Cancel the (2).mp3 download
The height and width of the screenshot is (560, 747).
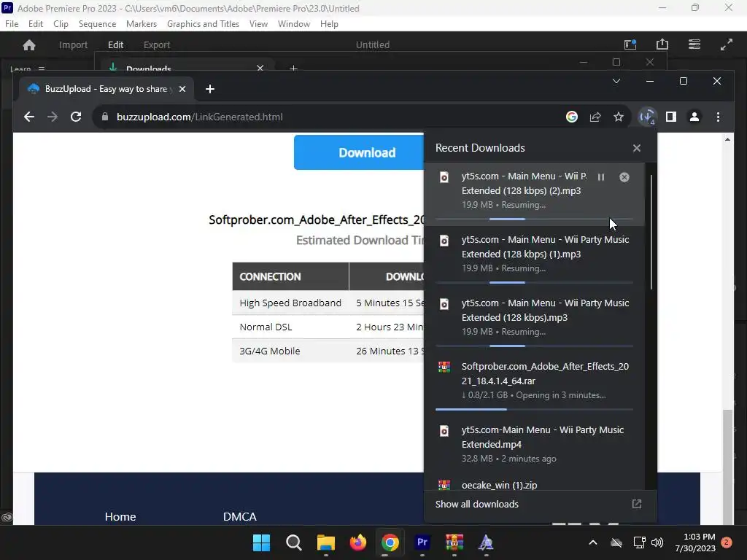[x=624, y=177]
